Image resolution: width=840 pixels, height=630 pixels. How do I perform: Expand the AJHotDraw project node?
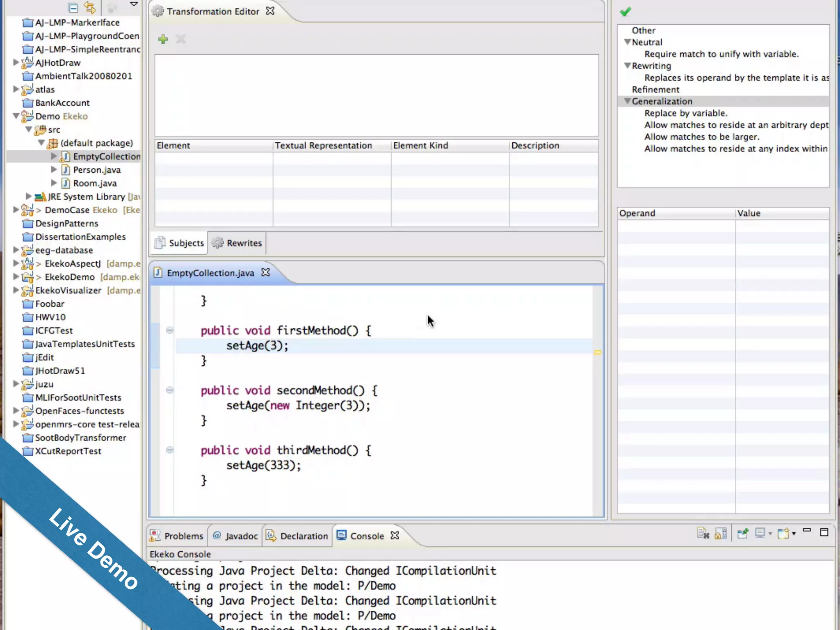pos(16,62)
